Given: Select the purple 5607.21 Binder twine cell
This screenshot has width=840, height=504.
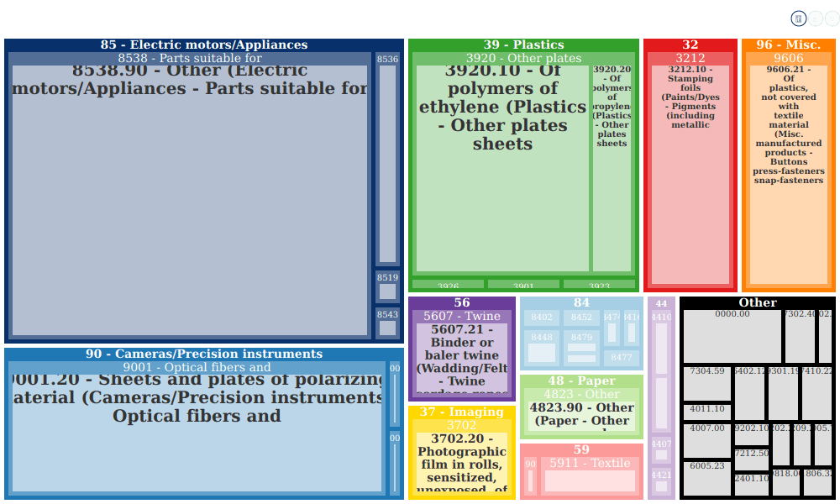Looking at the screenshot, I should [x=462, y=358].
